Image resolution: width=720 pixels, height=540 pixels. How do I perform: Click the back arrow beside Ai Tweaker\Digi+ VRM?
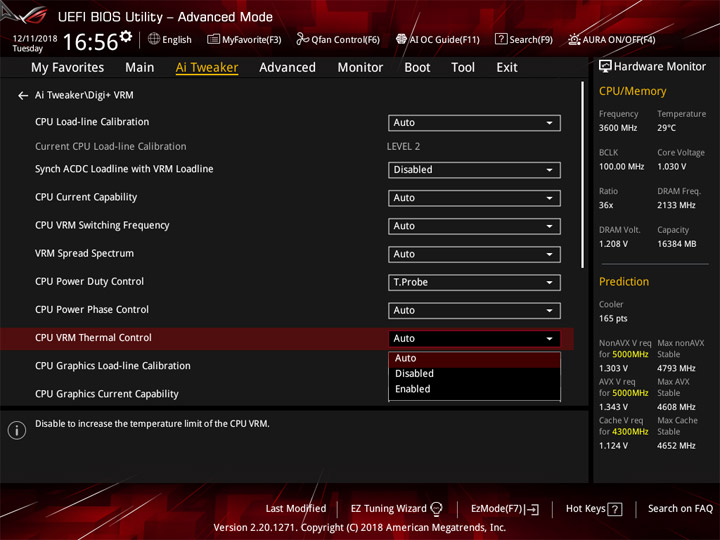[22, 96]
